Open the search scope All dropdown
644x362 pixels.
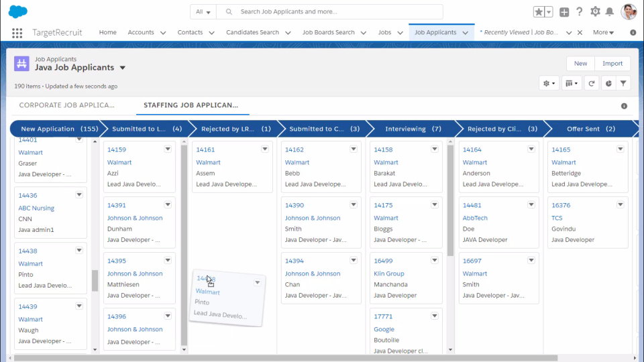tap(203, 12)
